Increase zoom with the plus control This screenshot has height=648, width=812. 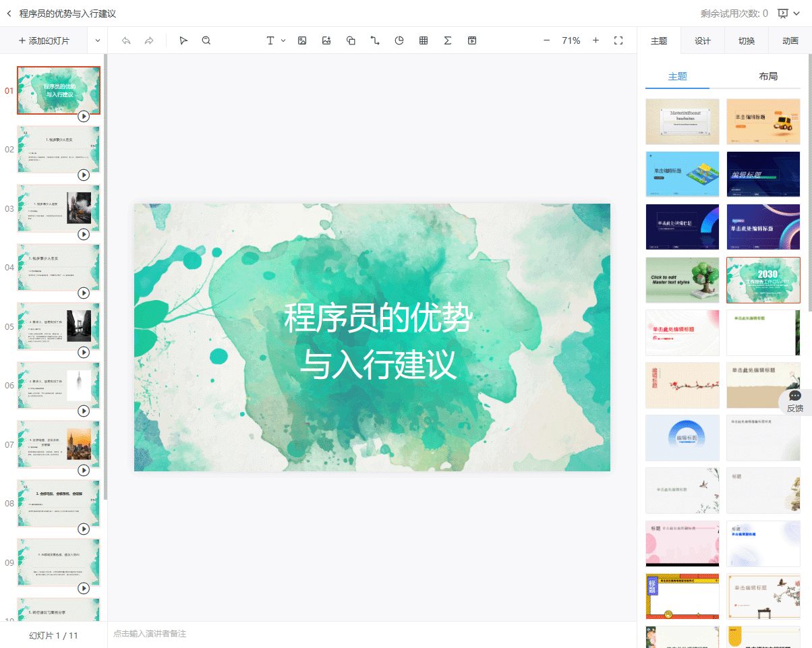click(x=596, y=40)
